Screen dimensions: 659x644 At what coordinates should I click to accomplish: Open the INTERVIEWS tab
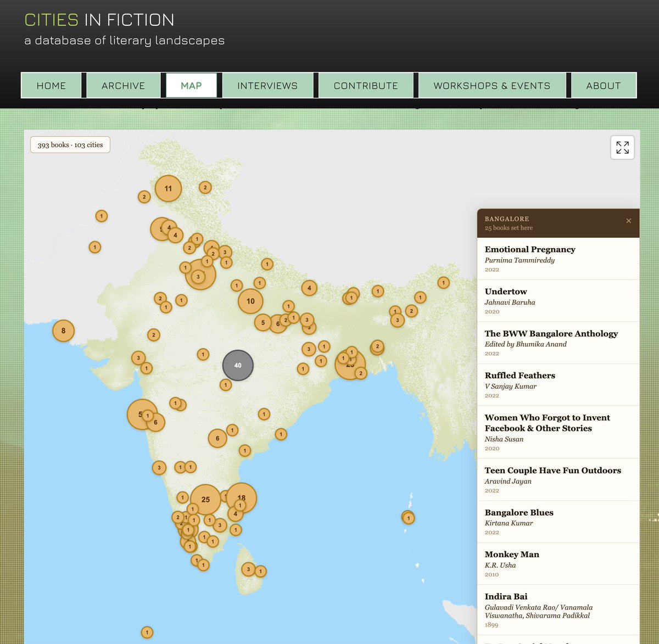pyautogui.click(x=267, y=86)
